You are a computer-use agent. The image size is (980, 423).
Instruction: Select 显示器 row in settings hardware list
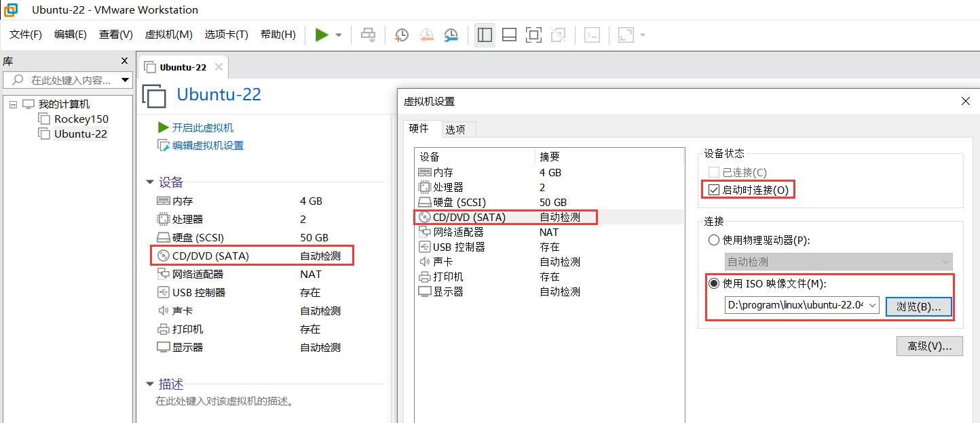[x=549, y=291]
